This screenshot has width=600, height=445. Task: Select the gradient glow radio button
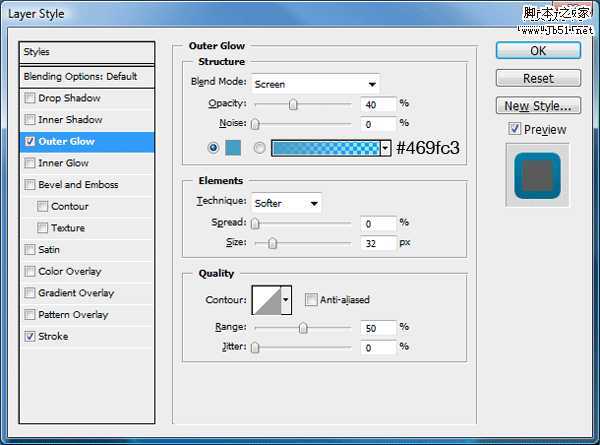(x=259, y=148)
